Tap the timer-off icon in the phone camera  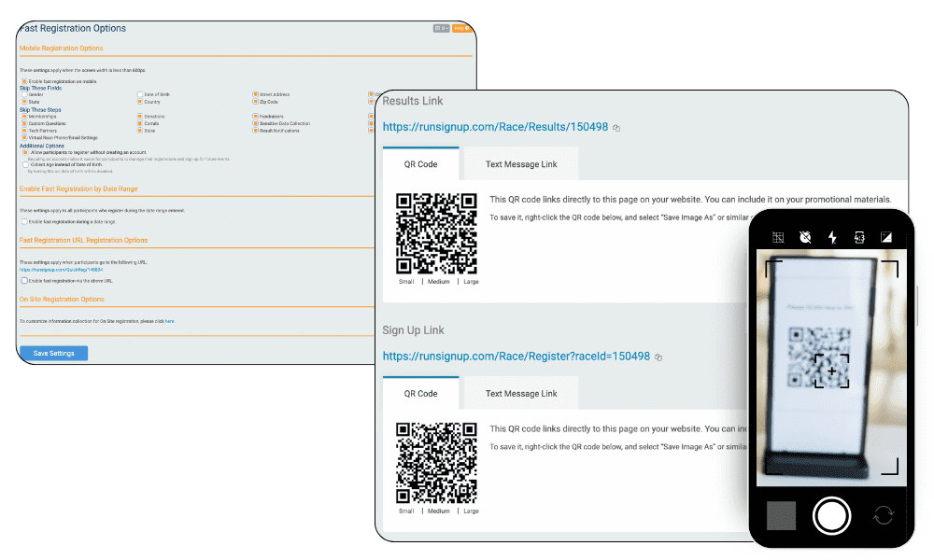(805, 237)
